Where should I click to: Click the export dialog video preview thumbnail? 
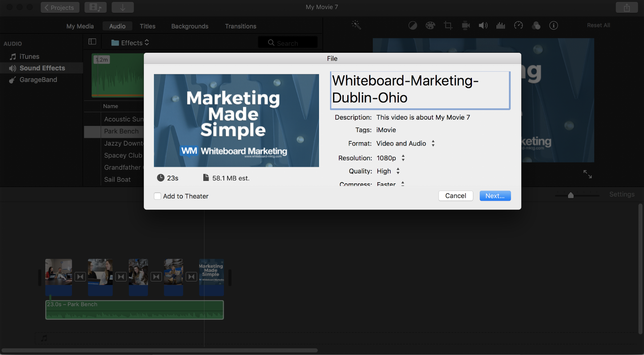point(236,120)
